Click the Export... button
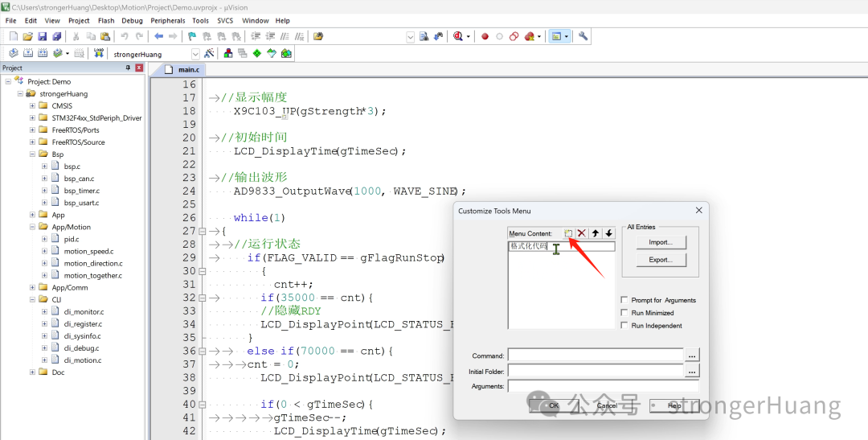The height and width of the screenshot is (440, 868). [x=661, y=260]
